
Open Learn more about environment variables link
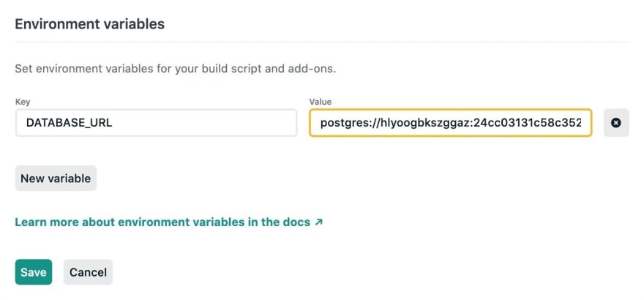169,222
